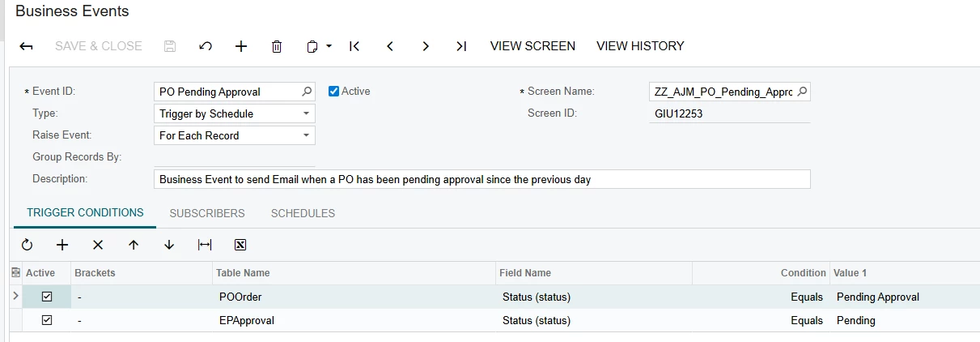Click the View History button
This screenshot has height=342, width=980.
[640, 46]
